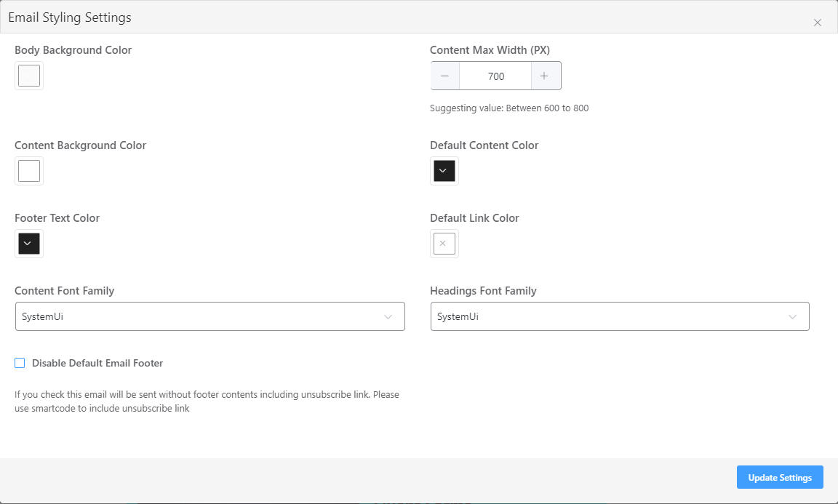Click SystemUi value in Content Font Family
Viewport: 838px width, 504px height.
[43, 317]
